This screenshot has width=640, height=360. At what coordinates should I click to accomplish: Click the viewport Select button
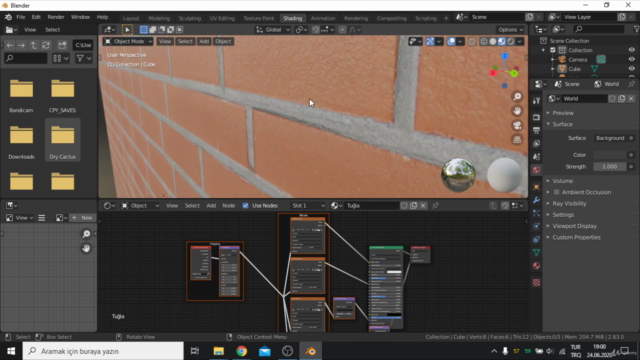coord(185,41)
